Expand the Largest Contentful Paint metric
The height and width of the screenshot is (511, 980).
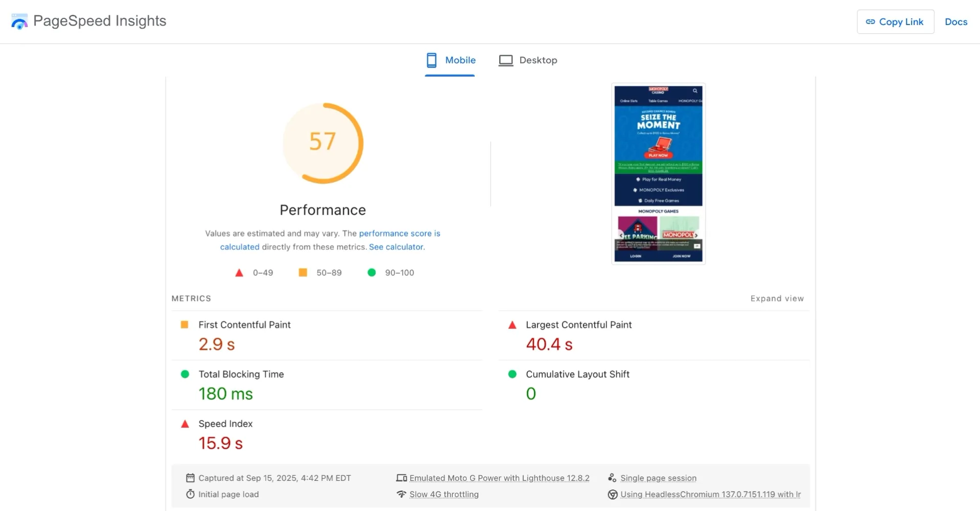click(x=578, y=325)
